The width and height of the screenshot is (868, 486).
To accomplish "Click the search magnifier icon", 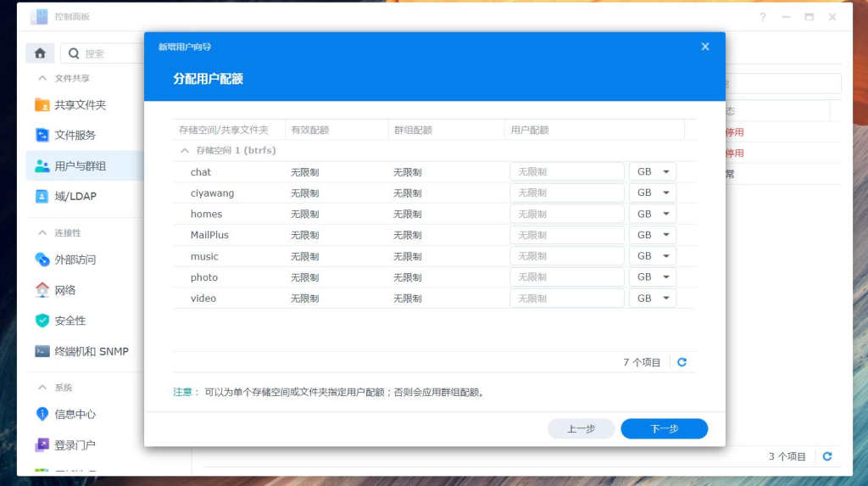I will 74,53.
